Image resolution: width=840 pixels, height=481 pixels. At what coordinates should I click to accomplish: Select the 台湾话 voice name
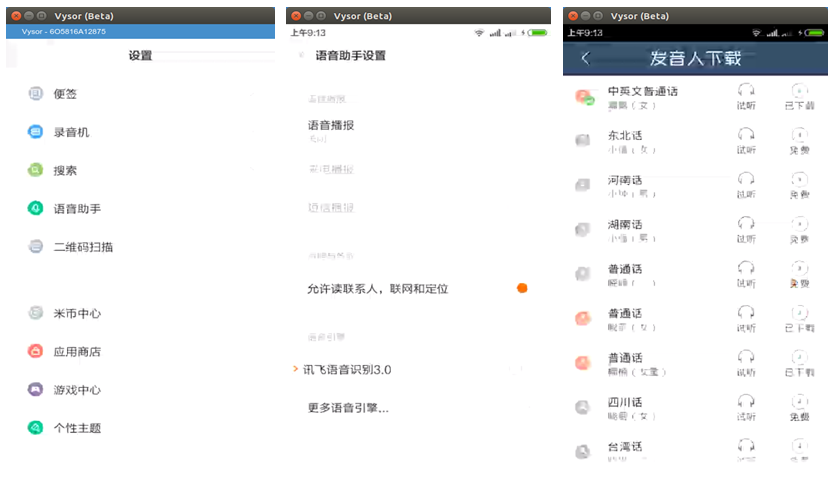(x=625, y=447)
